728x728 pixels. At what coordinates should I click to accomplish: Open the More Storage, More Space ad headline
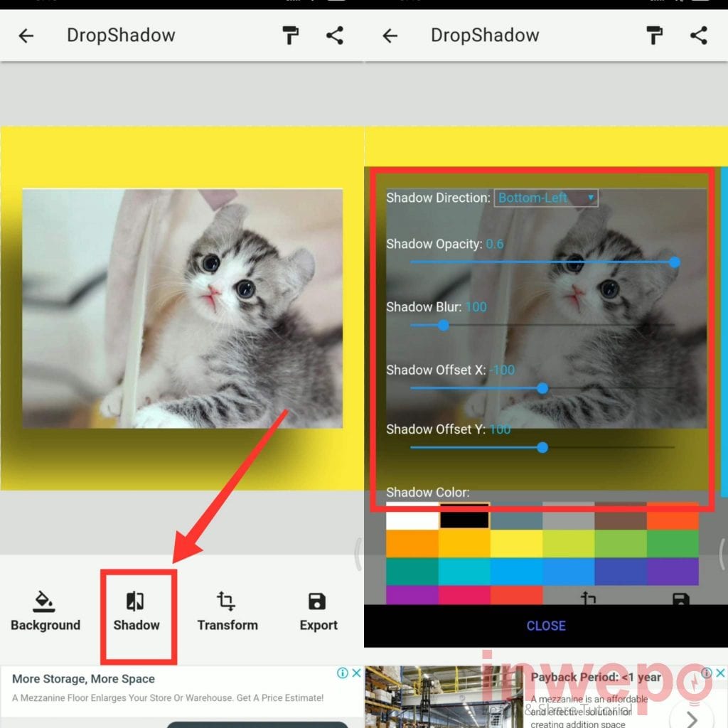pyautogui.click(x=84, y=679)
